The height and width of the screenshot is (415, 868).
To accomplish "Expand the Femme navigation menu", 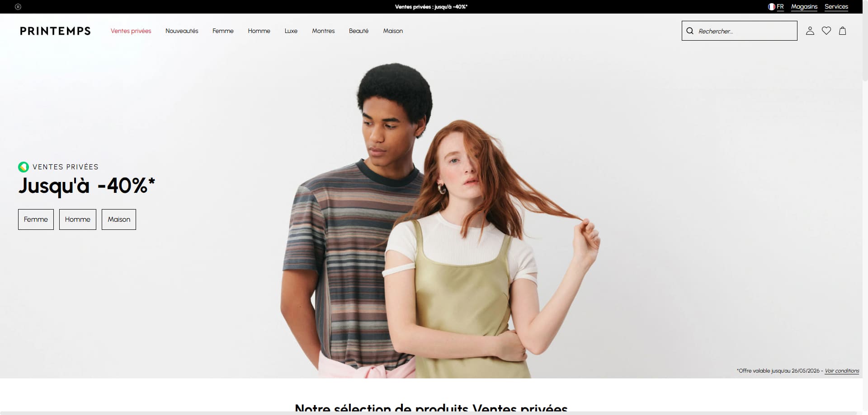I will 223,31.
